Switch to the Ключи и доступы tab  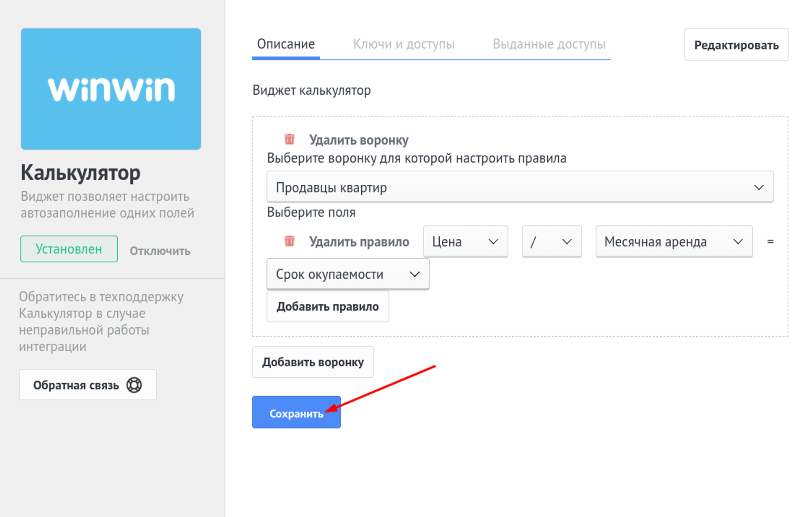click(404, 44)
